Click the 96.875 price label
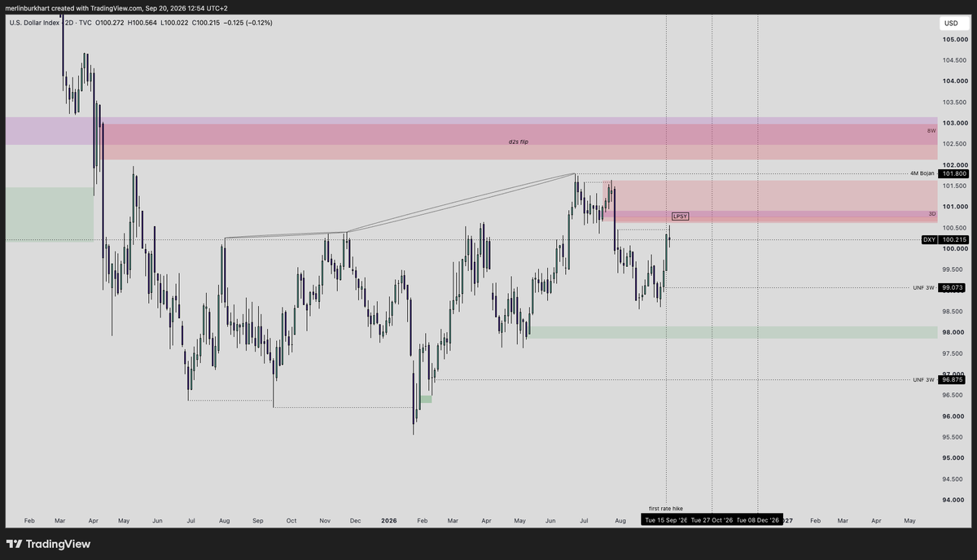Image resolution: width=977 pixels, height=560 pixels. (954, 379)
